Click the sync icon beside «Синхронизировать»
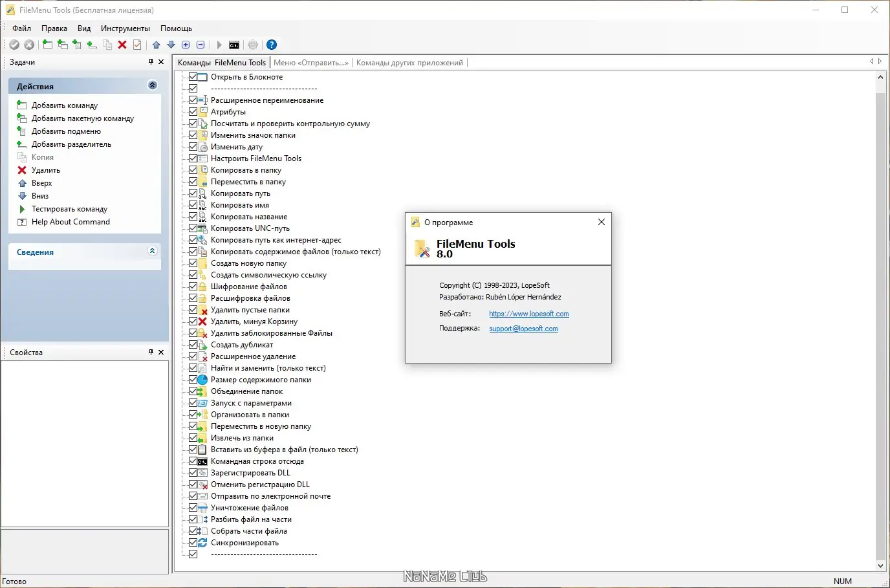 (x=202, y=543)
